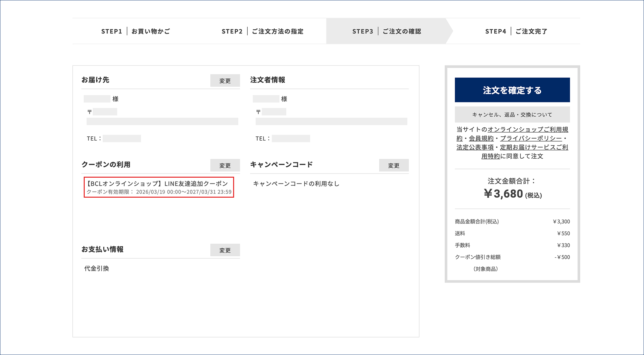Open the 法定公表事項 legal disclosure link
The image size is (644, 355).
475,147
